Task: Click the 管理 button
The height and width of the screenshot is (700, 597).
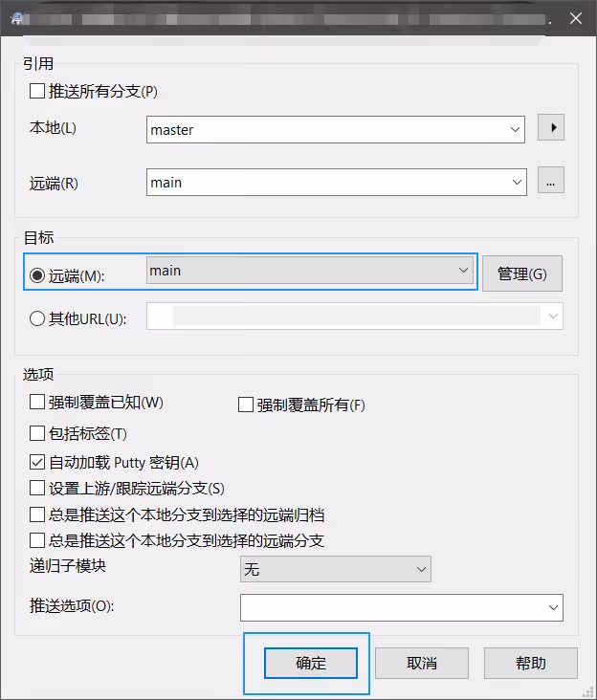Action: tap(521, 273)
